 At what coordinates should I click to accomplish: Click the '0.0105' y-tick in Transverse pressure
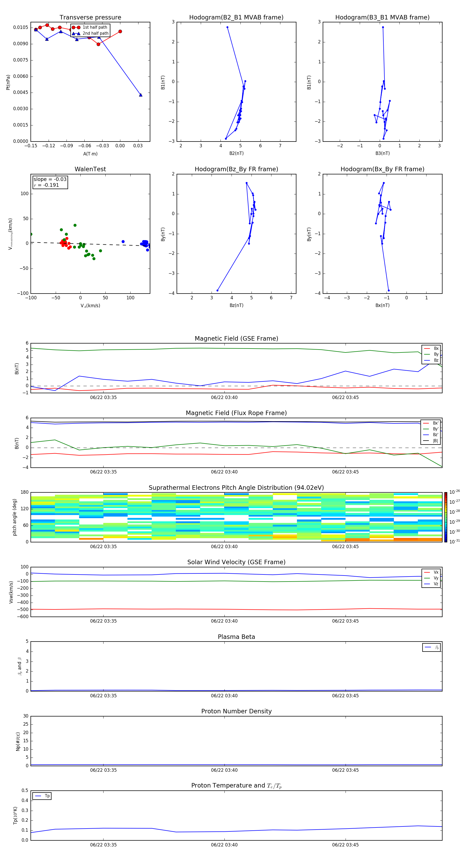[x=20, y=27]
